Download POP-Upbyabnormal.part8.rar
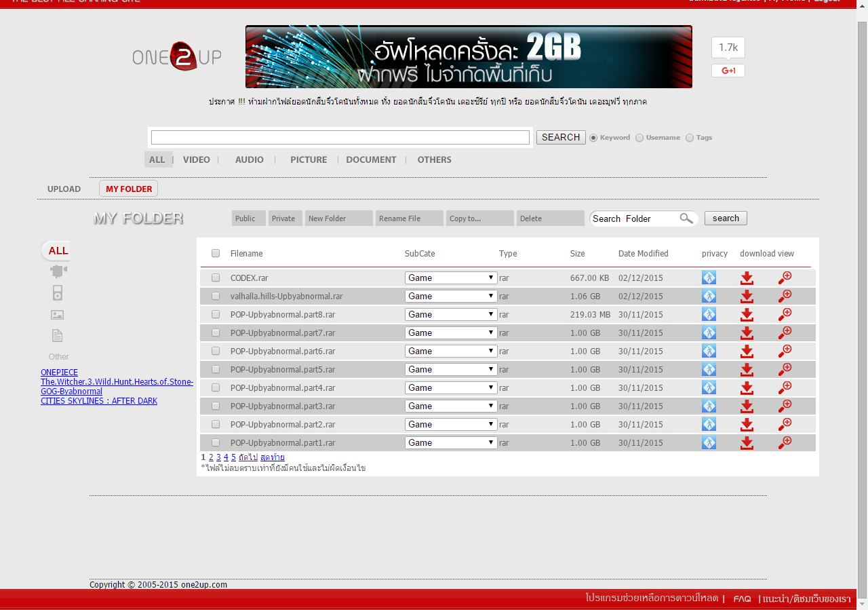 click(x=747, y=314)
